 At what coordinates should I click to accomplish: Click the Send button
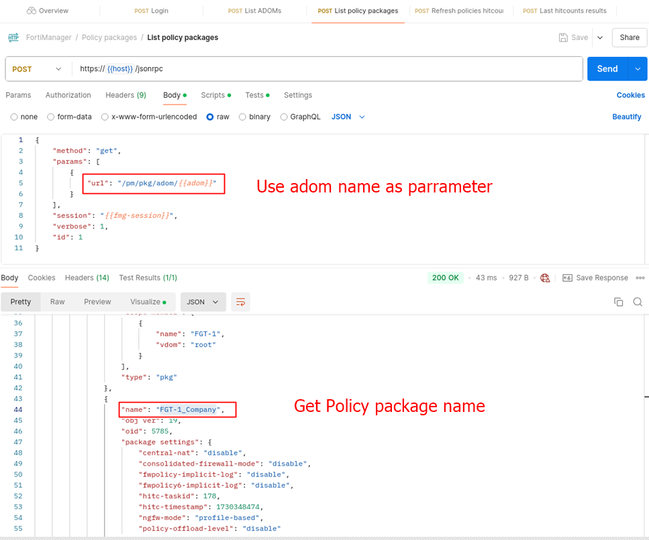point(607,69)
